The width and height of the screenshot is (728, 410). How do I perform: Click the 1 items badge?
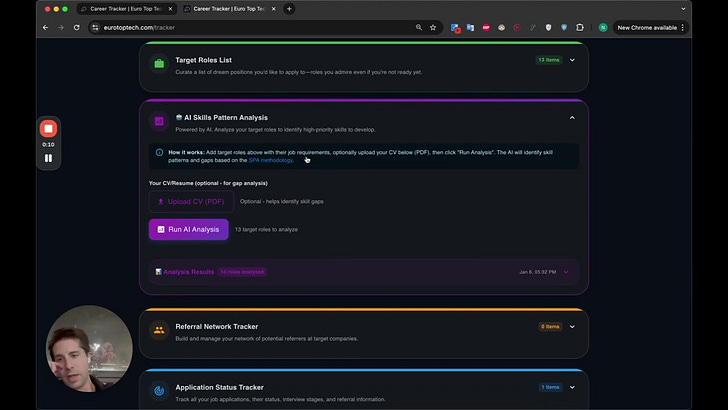coord(550,387)
